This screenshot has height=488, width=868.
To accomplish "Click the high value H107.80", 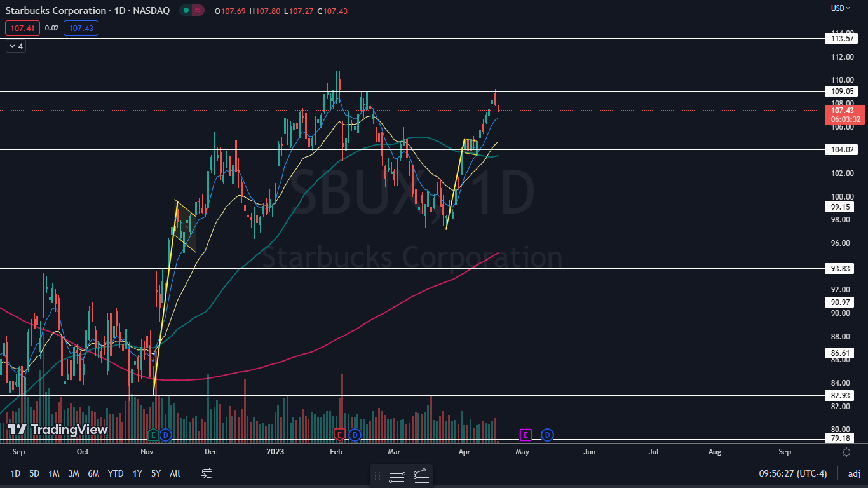I will 266,11.
